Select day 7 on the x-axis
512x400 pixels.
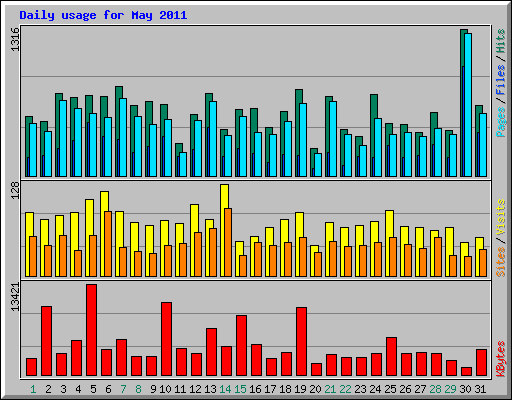123,389
